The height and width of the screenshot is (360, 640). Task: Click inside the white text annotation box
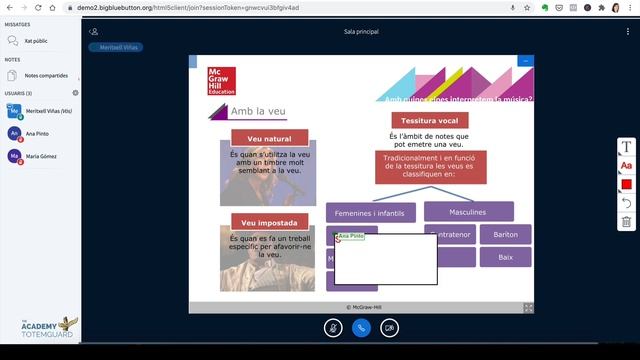tap(386, 259)
